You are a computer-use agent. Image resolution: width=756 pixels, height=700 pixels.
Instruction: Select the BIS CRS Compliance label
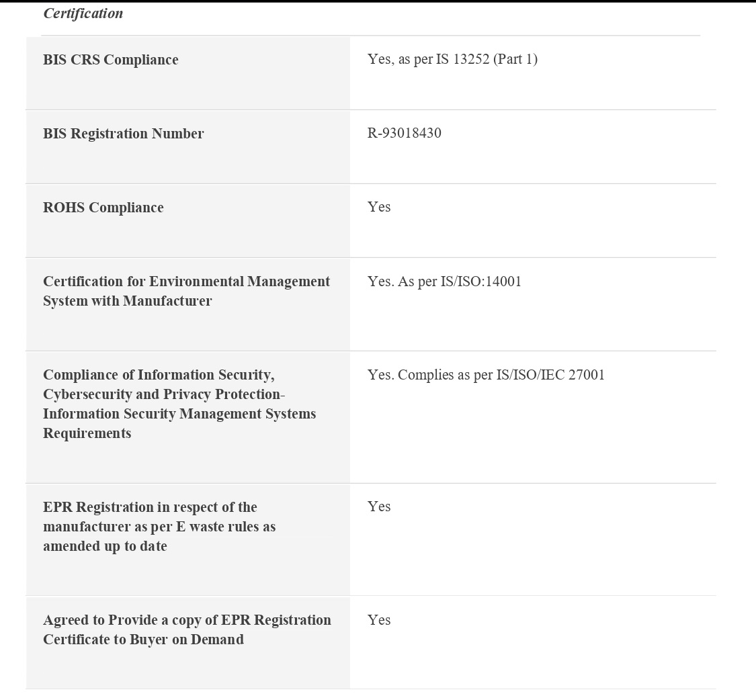tap(111, 60)
